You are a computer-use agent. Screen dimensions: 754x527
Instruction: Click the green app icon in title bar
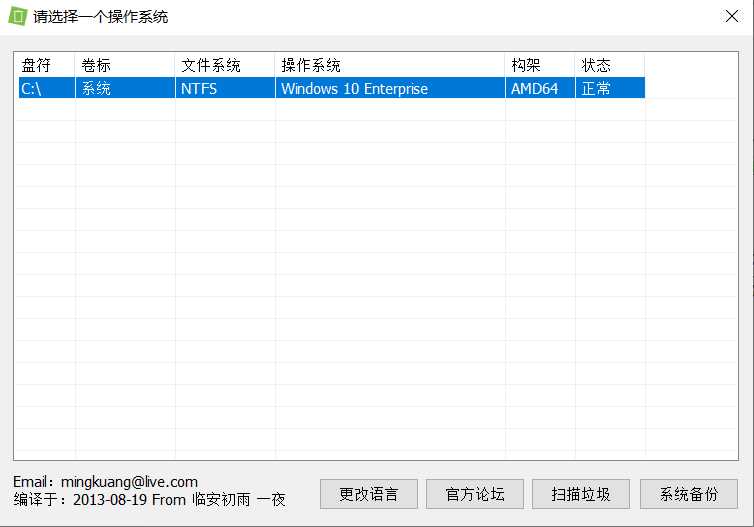18,16
